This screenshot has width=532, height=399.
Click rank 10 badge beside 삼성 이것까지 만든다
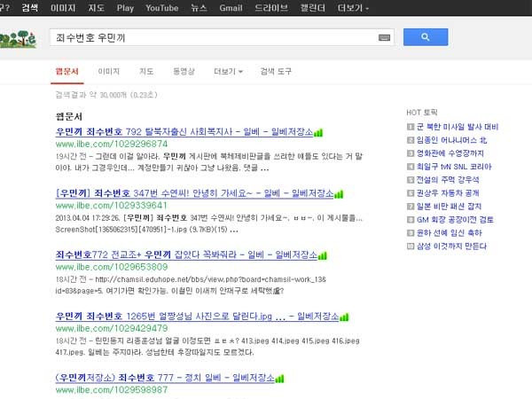(411, 246)
